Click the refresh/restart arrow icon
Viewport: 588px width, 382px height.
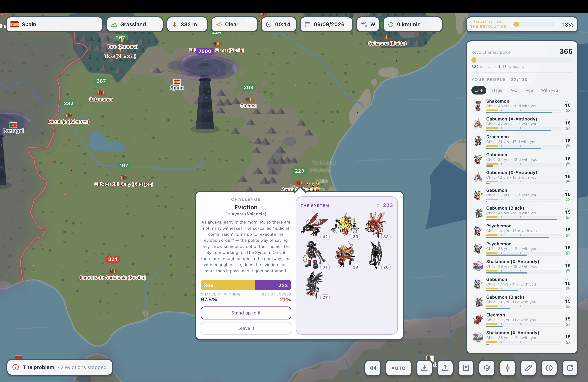click(570, 368)
